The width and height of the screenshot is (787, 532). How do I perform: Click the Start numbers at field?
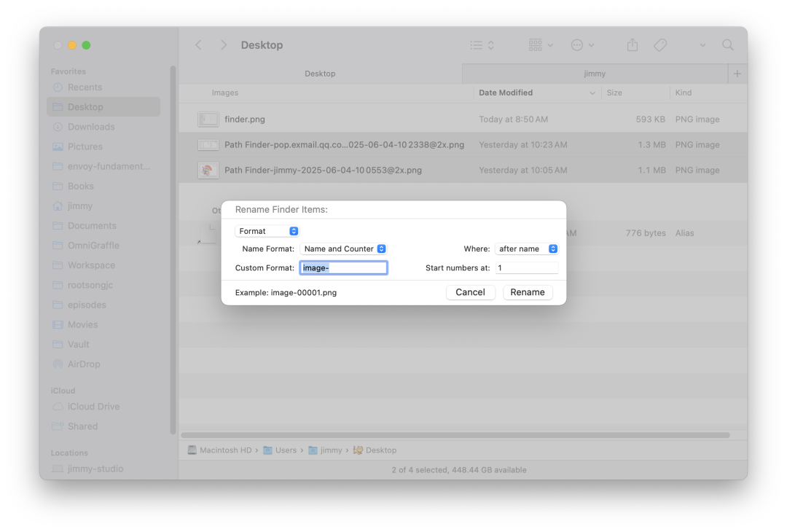(x=527, y=268)
